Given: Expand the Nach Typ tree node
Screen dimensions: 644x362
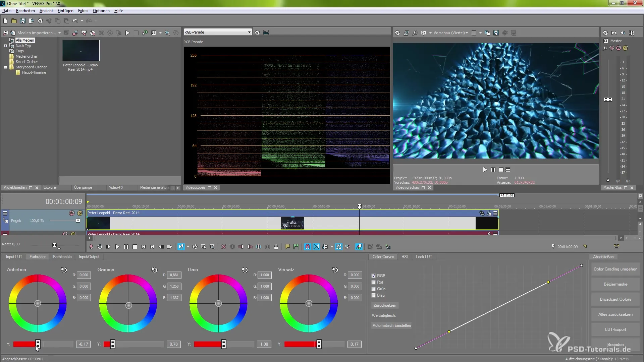Looking at the screenshot, I should [5, 46].
